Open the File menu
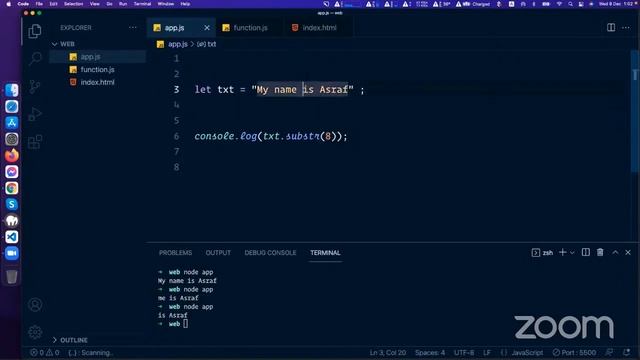 point(39,4)
